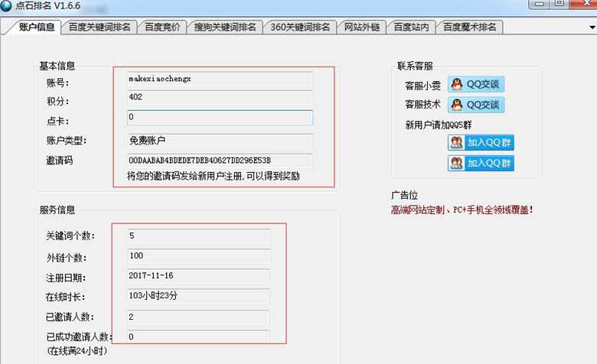Click the 在线时长 field showing 103小时23分
597x364 pixels.
pos(198,296)
